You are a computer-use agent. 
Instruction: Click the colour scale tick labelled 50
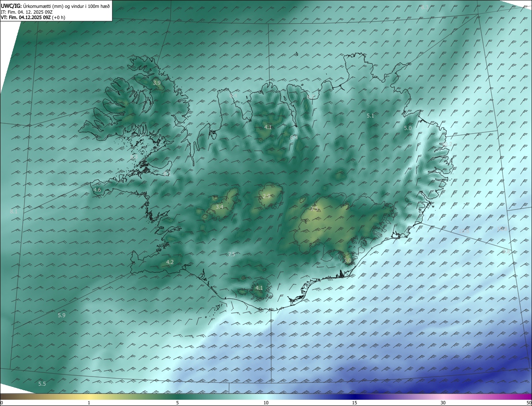(x=528, y=403)
